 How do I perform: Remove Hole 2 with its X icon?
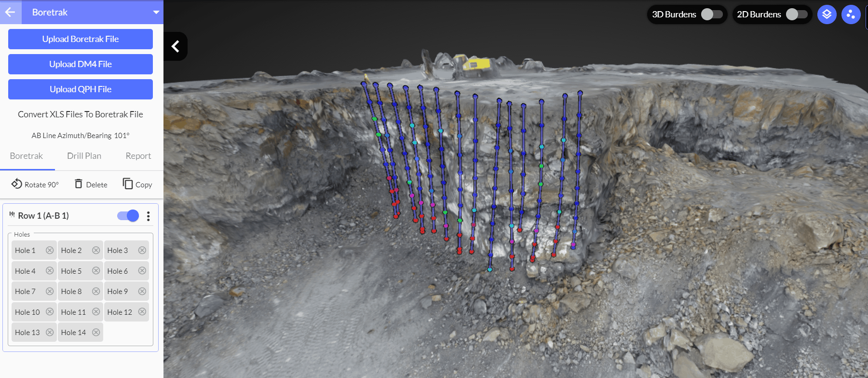(96, 250)
